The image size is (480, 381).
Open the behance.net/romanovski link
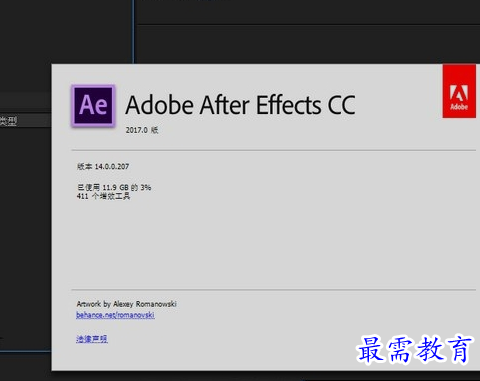[115, 315]
